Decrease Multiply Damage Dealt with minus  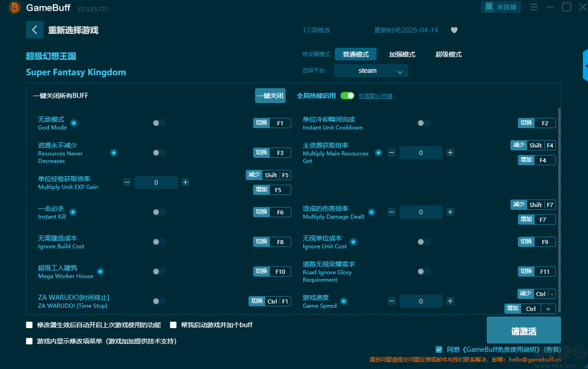click(392, 212)
